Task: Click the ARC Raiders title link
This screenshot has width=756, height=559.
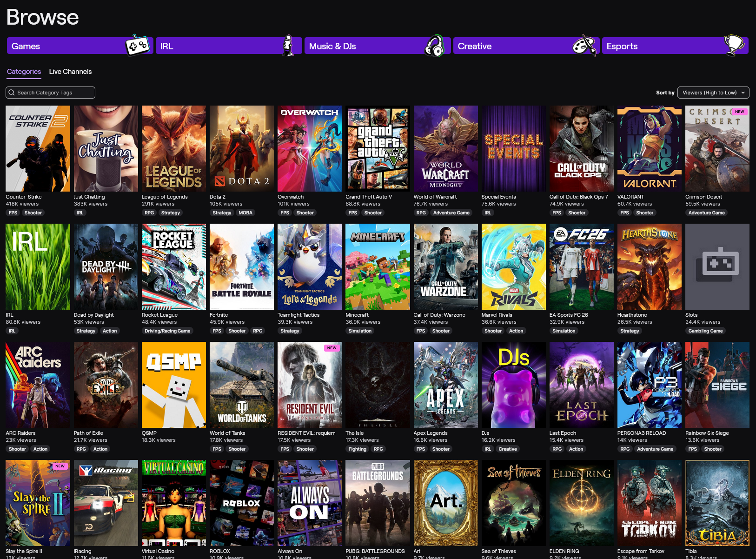Action: coord(20,433)
